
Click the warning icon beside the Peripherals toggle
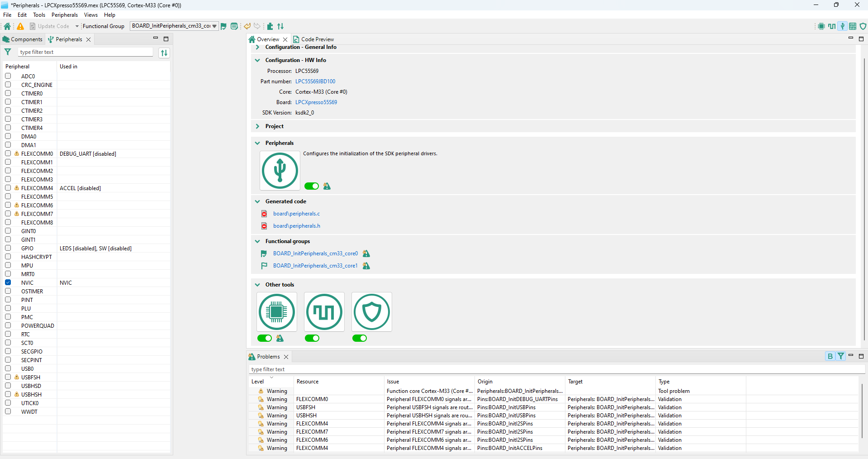(327, 186)
